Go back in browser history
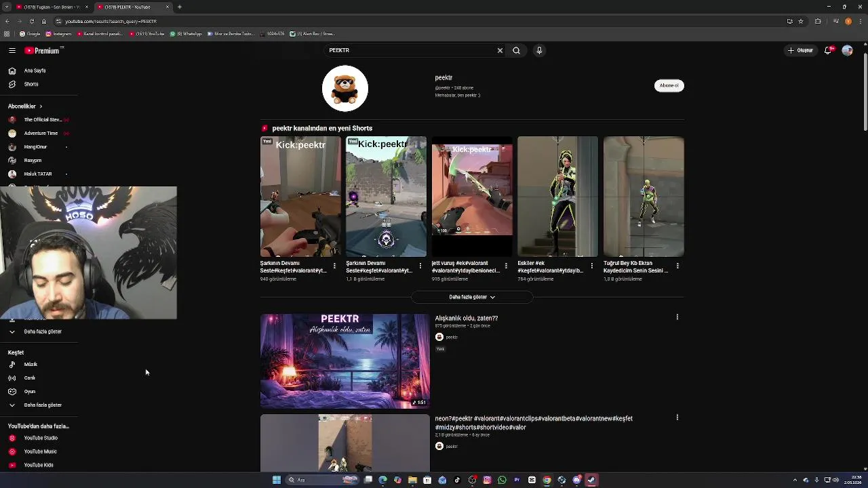The height and width of the screenshot is (488, 868). click(x=7, y=21)
